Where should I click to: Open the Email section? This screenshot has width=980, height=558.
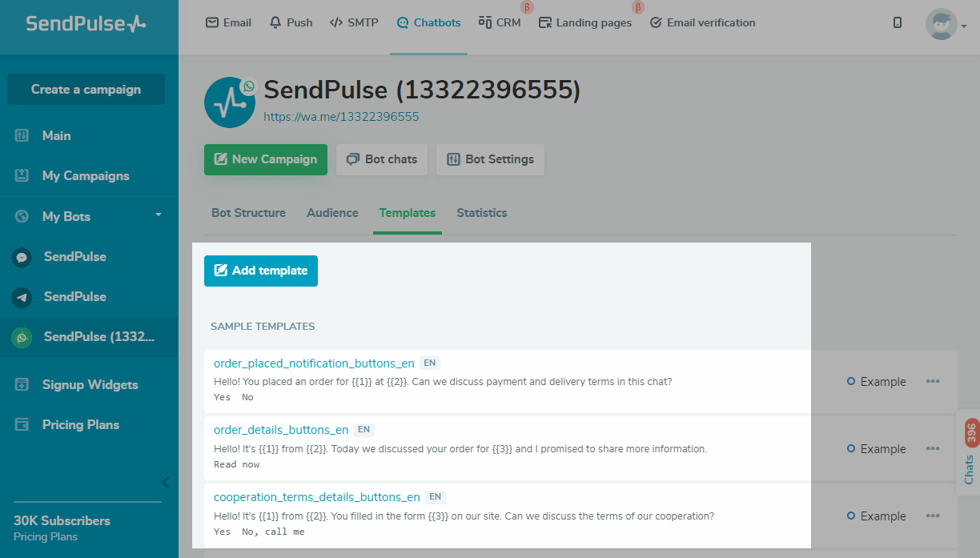pyautogui.click(x=229, y=22)
